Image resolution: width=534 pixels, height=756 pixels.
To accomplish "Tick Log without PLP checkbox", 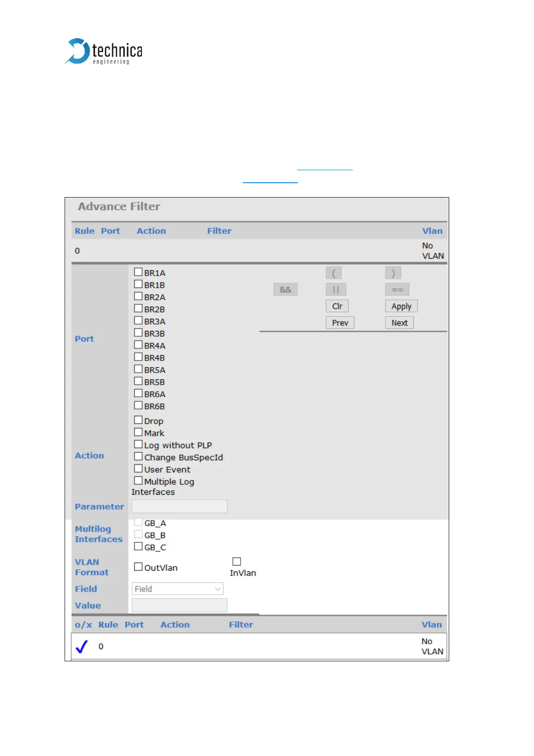I will click(x=138, y=444).
